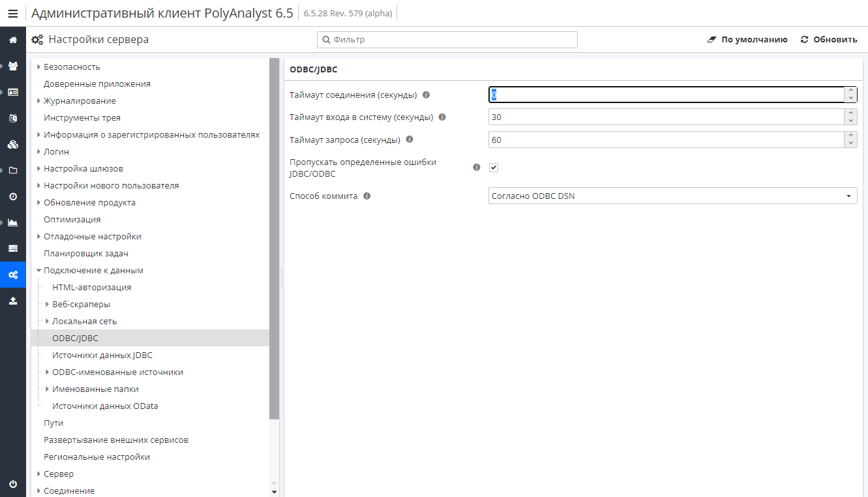Open the upload sidebar icon
The height and width of the screenshot is (497, 868).
(13, 301)
